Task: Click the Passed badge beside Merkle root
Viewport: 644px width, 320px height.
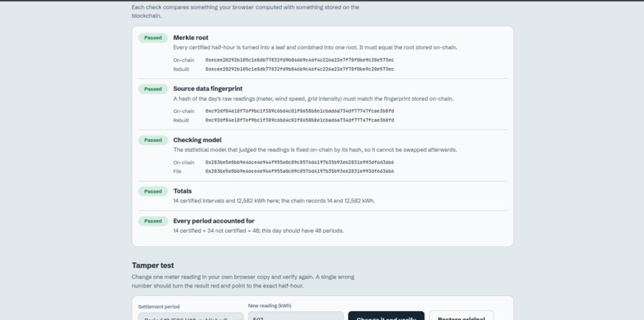Action: point(153,38)
